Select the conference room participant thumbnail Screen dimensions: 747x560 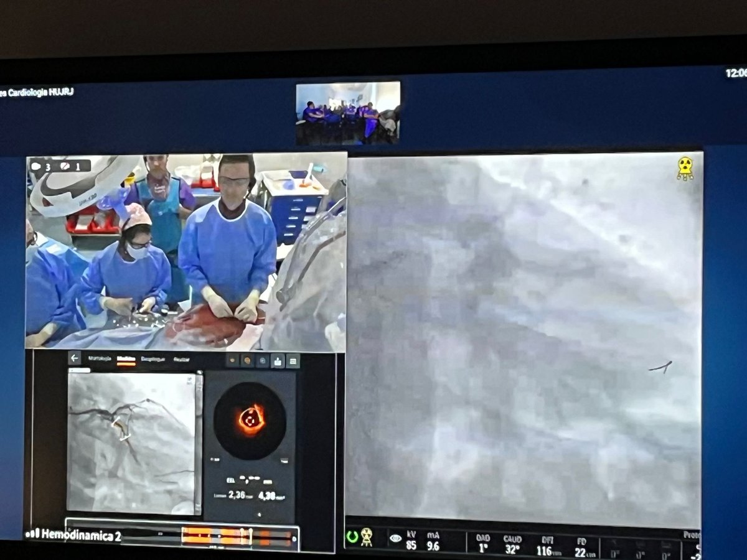pyautogui.click(x=348, y=113)
